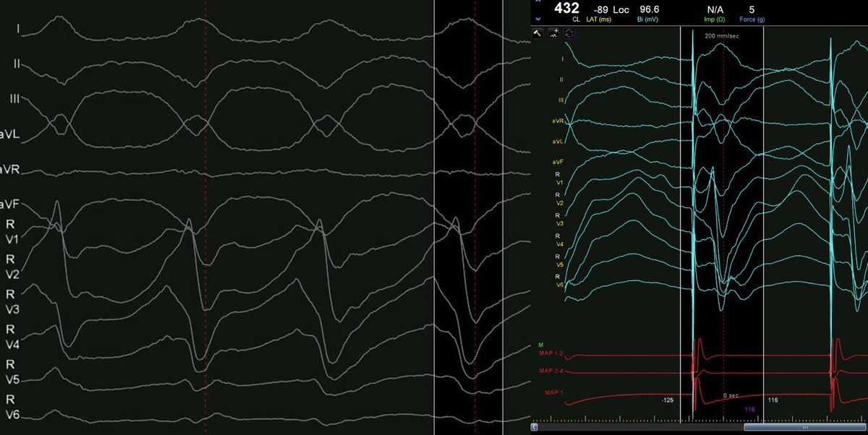
Task: Select the MAP 1-2 channel label
Action: 552,354
